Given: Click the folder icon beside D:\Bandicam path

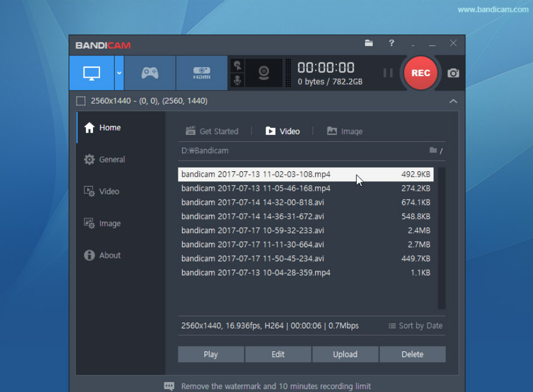Looking at the screenshot, I should click(433, 151).
